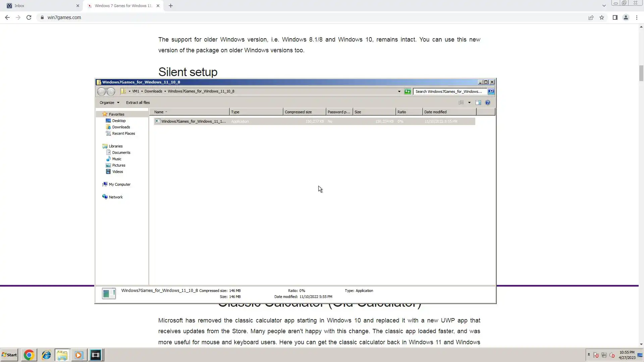Screen dimensions: 644x362
Task: Open Chrome profile avatar icon
Action: point(626,17)
